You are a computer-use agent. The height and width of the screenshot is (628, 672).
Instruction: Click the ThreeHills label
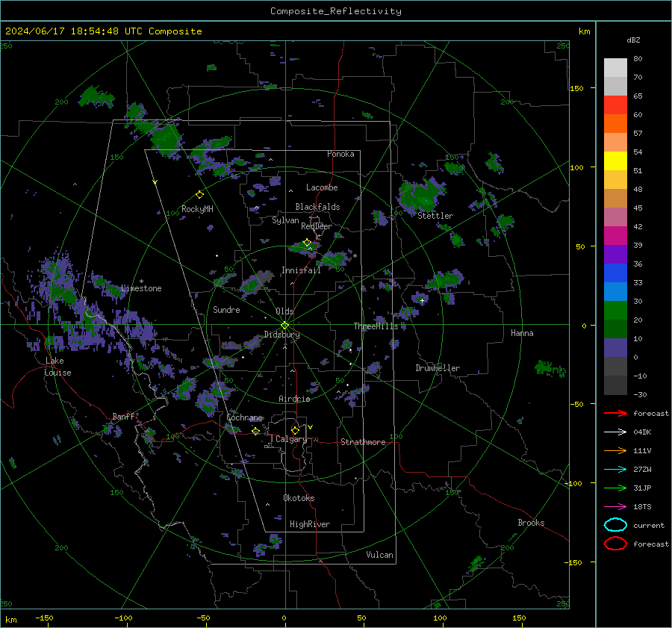tap(376, 326)
